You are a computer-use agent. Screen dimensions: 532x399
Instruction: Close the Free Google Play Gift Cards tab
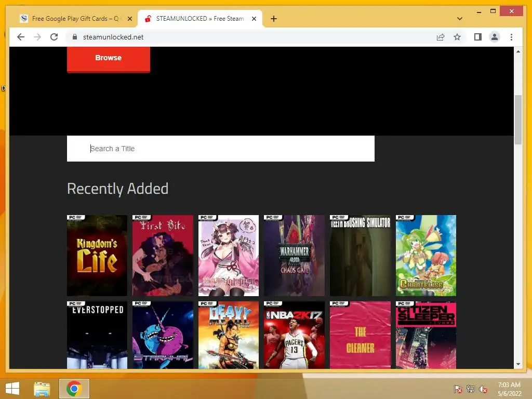click(x=129, y=19)
